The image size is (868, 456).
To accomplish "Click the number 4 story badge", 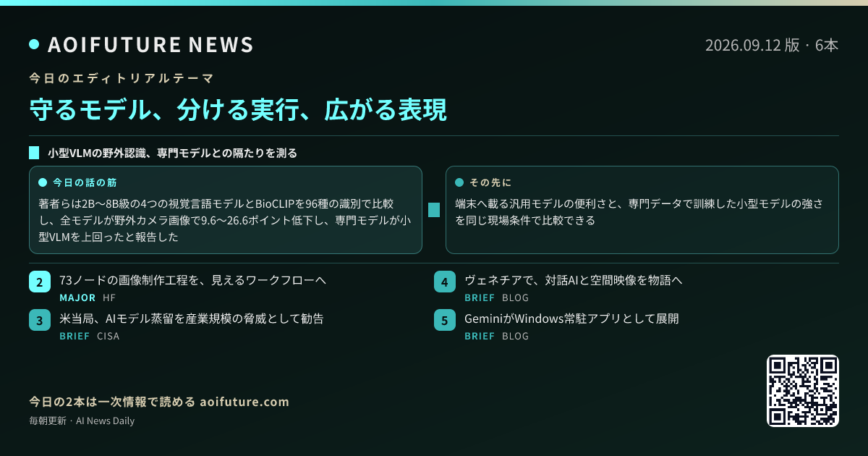I will pyautogui.click(x=445, y=282).
